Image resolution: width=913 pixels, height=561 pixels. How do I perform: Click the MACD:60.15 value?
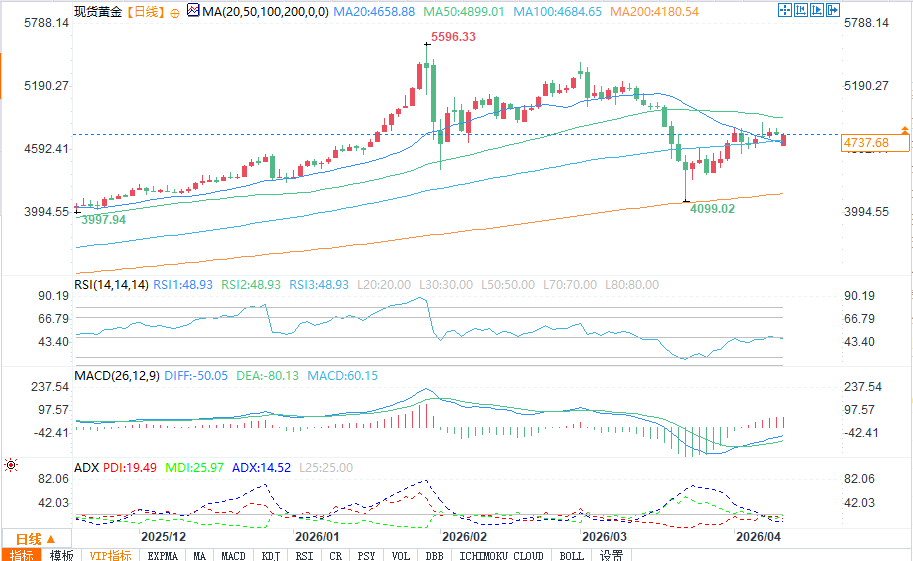pyautogui.click(x=342, y=376)
